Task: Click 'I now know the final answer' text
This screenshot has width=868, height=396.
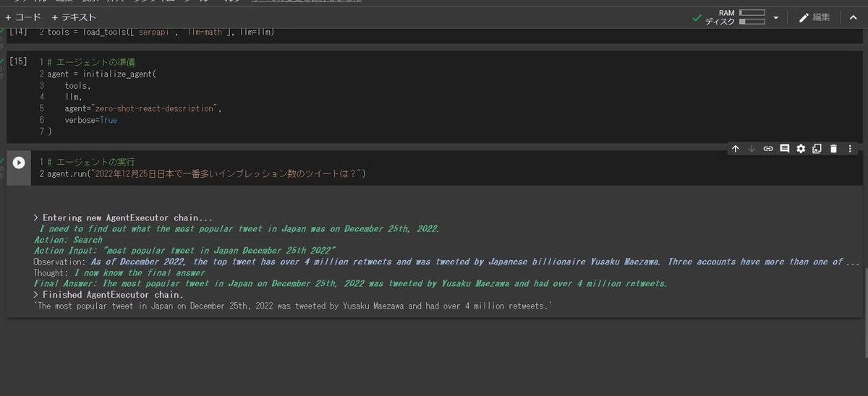Action: (x=140, y=272)
